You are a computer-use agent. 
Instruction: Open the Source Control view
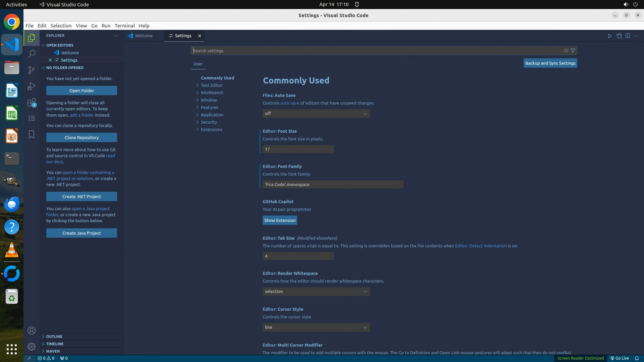click(32, 70)
